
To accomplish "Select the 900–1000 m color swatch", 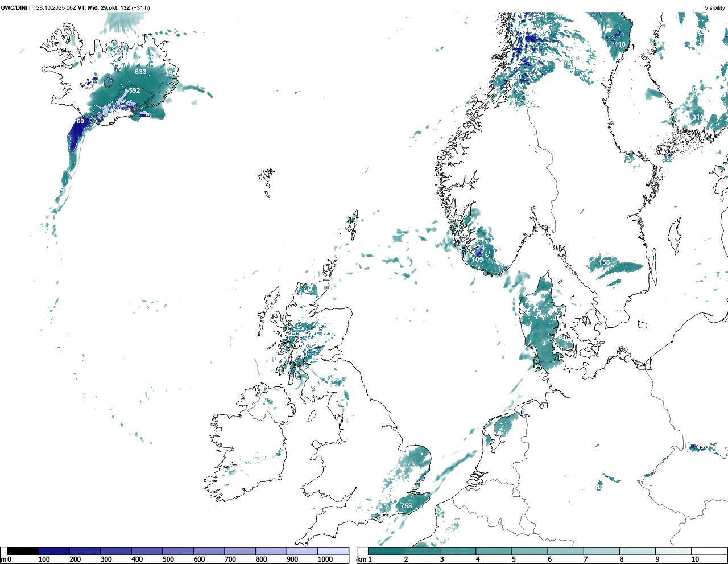I will (x=302, y=551).
